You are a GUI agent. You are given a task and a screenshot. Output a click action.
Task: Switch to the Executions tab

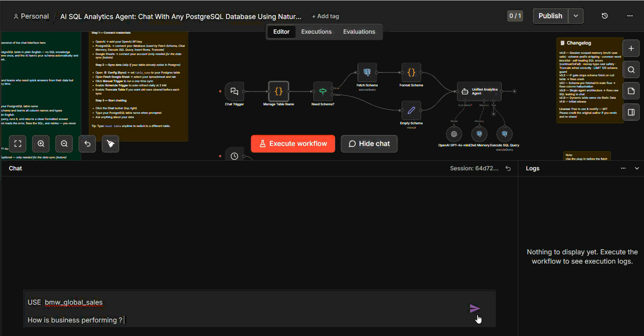pos(316,32)
